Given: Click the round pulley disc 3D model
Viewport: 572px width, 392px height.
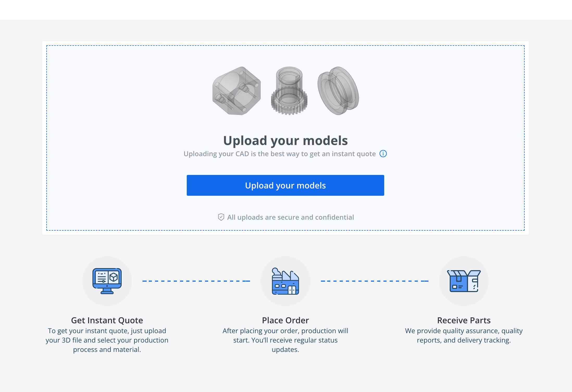Looking at the screenshot, I should tap(338, 91).
